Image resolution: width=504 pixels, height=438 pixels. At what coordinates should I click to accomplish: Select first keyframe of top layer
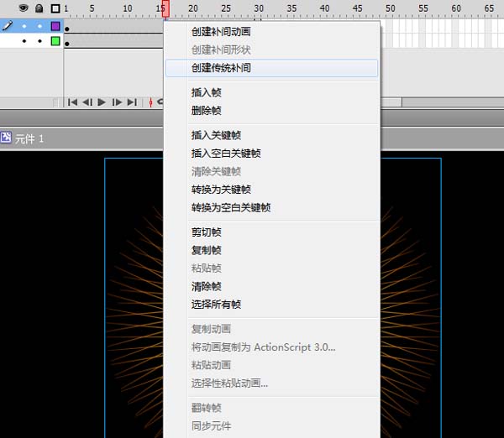pos(67,29)
